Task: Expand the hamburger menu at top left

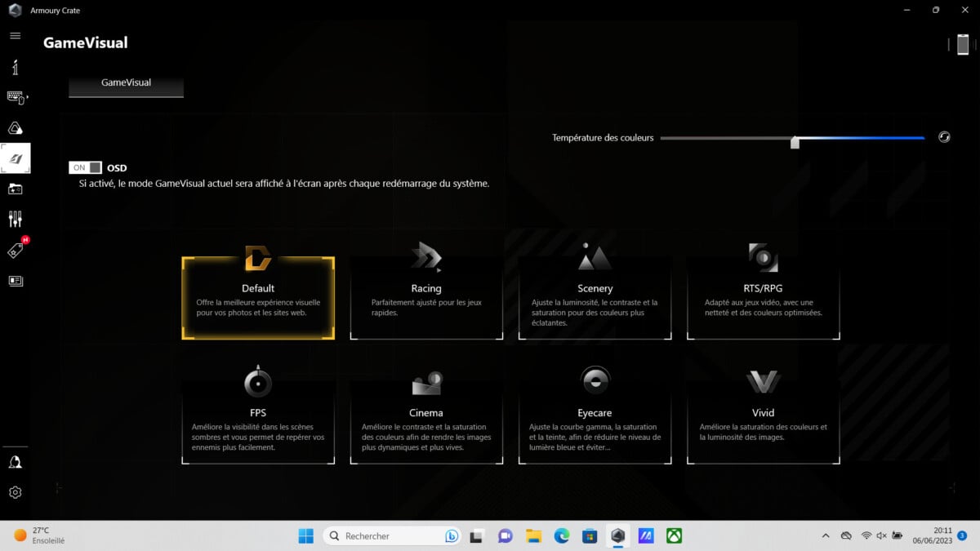Action: click(15, 36)
